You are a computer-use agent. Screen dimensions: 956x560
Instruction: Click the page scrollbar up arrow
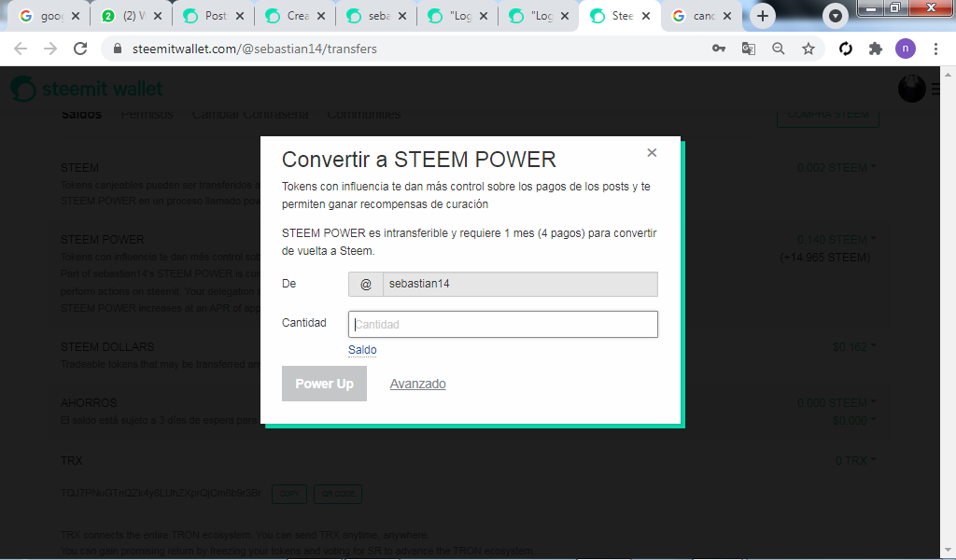click(949, 75)
